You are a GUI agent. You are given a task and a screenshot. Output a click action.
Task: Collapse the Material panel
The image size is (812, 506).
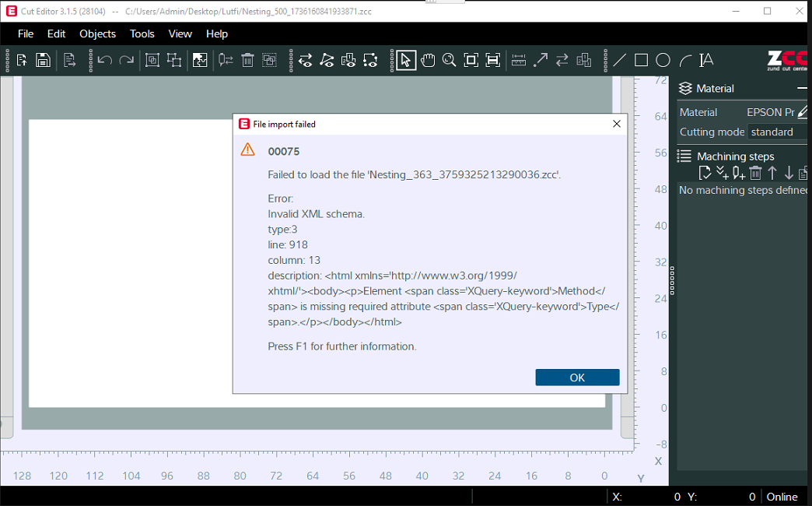click(x=802, y=88)
